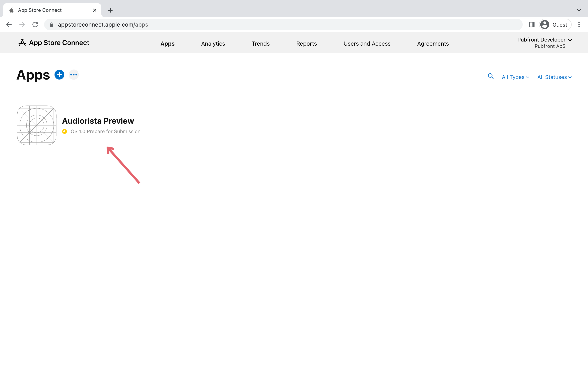Open a new browser tab with plus icon
Image resolution: width=588 pixels, height=368 pixels.
(110, 10)
